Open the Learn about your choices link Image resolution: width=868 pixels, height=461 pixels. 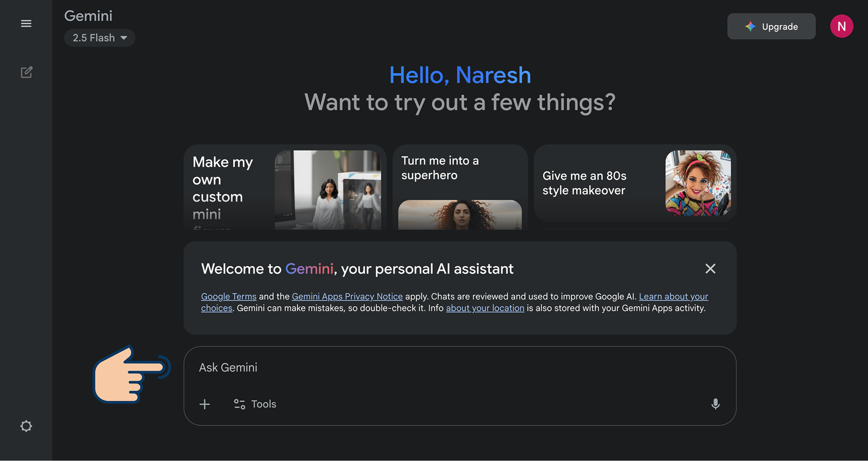673,297
